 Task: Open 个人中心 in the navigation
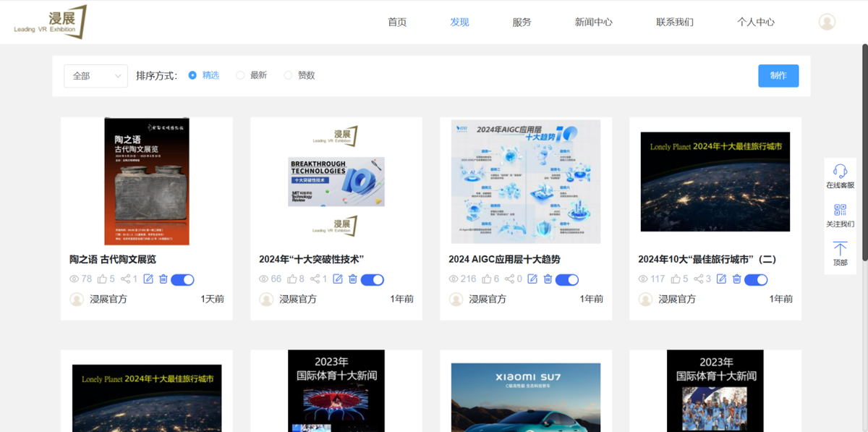(x=756, y=22)
